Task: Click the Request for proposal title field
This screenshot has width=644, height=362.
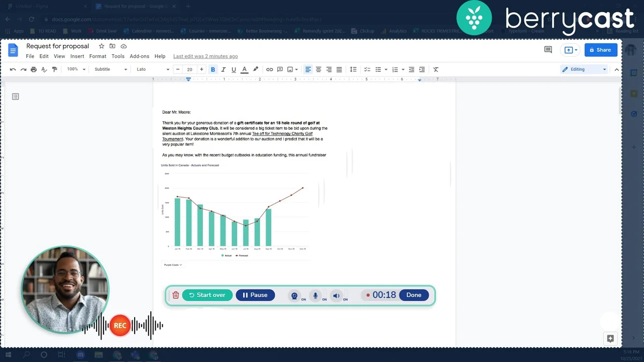Action: [58, 47]
